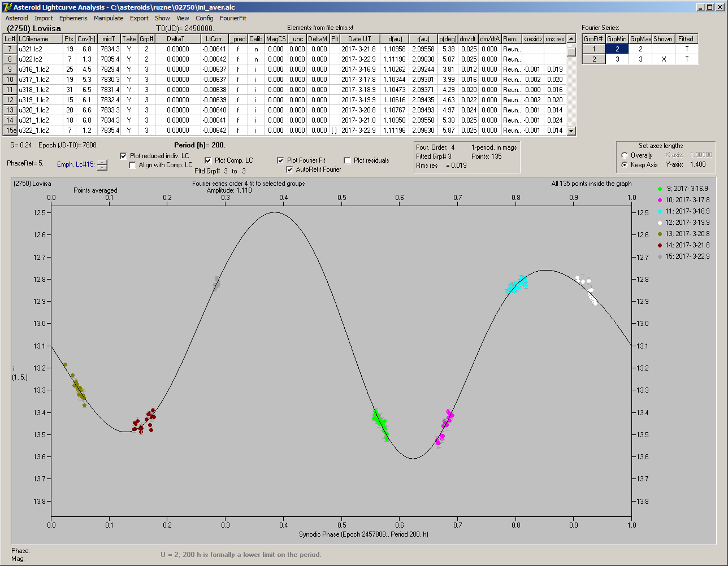Click the cyan data cluster on the lightcurve

(x=517, y=285)
